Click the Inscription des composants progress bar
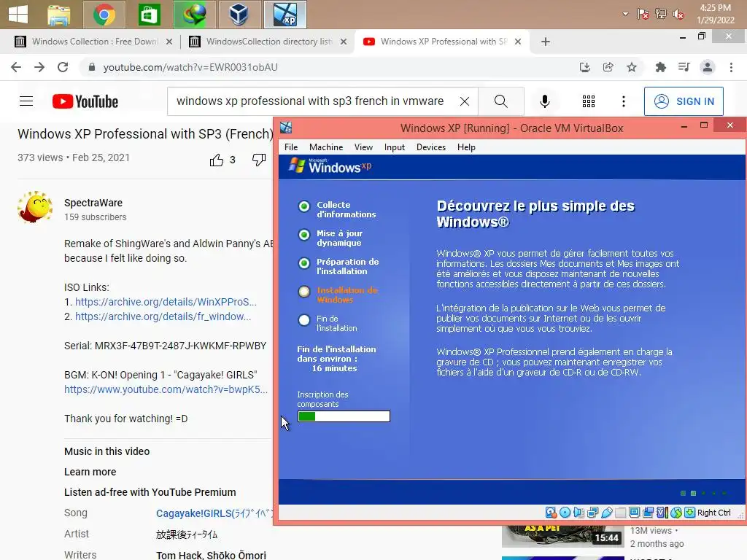This screenshot has width=747, height=560. (344, 416)
